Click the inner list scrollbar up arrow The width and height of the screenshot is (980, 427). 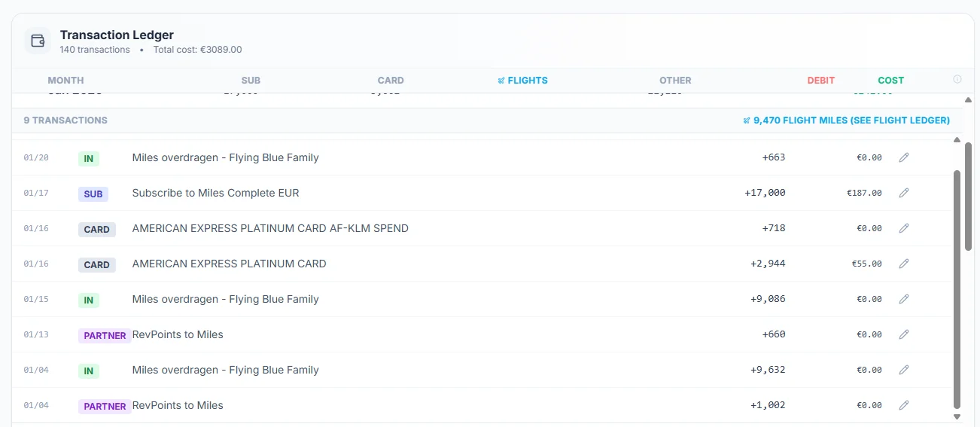tap(957, 139)
